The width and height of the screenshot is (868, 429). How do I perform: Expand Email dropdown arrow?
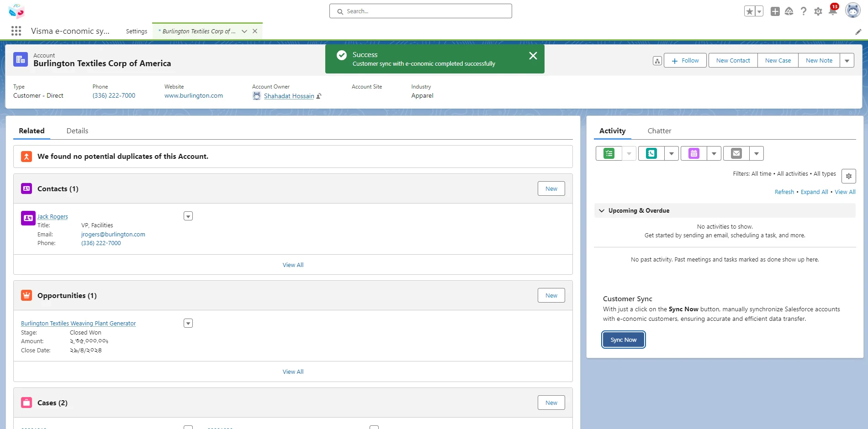point(757,153)
